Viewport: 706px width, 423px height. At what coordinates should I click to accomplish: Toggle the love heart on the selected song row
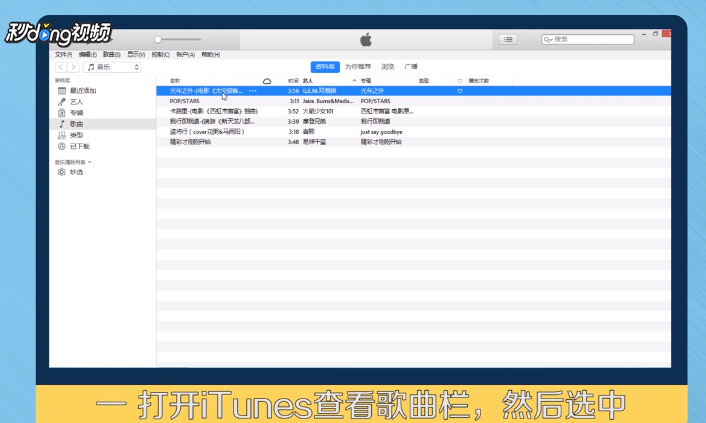pos(460,91)
